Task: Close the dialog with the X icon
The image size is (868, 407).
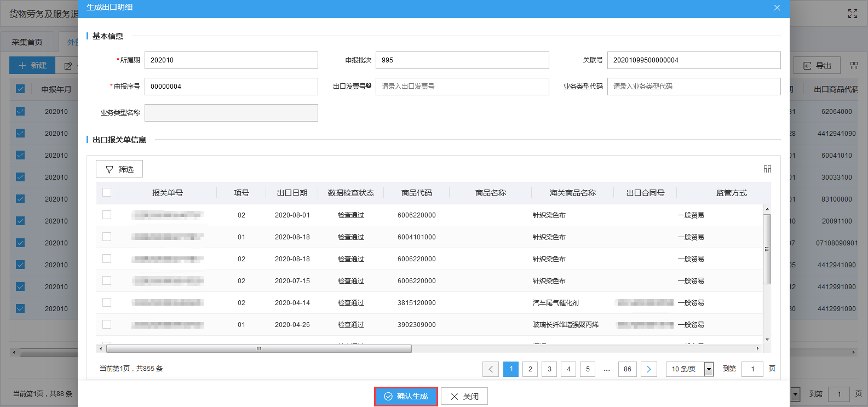Action: tap(777, 8)
